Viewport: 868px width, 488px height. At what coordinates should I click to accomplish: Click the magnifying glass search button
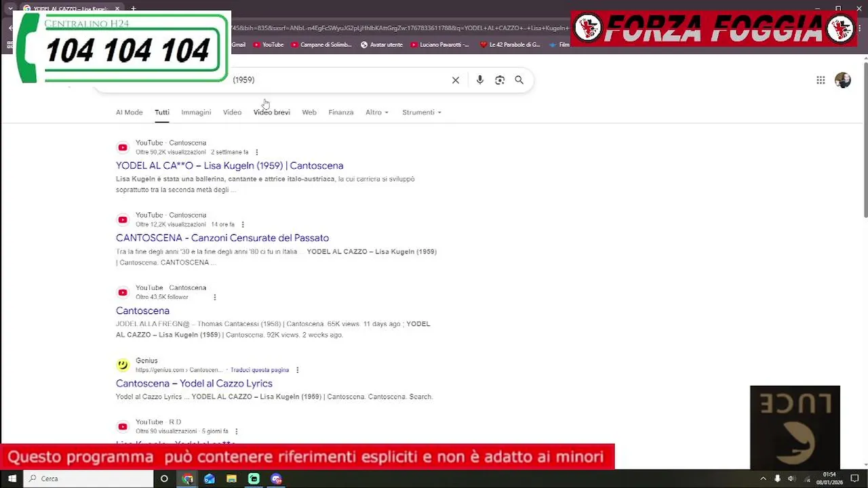tap(519, 80)
